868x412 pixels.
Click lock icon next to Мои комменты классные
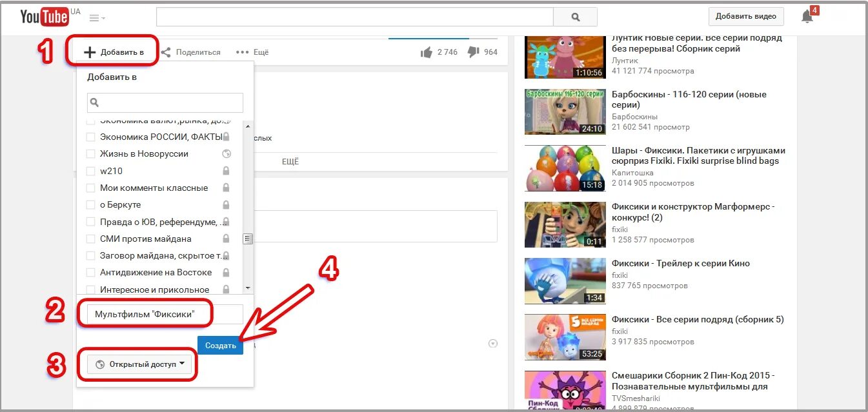226,188
